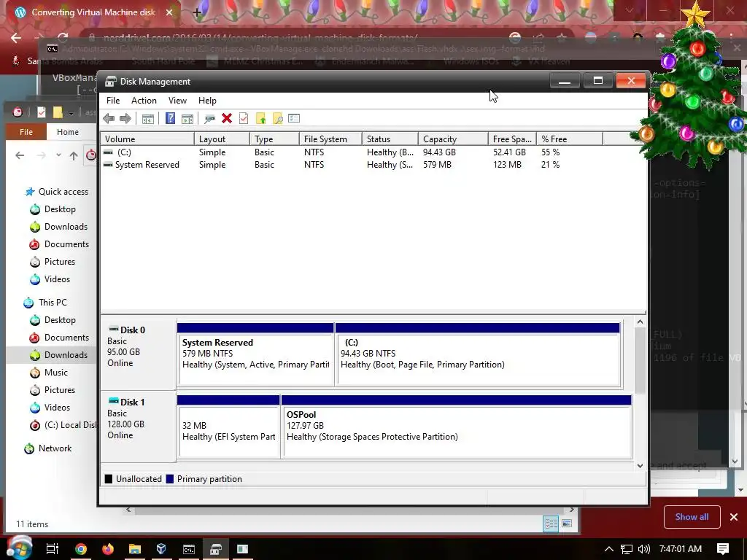Close the Chrome downloads bar
This screenshot has width=747, height=560.
(x=734, y=517)
